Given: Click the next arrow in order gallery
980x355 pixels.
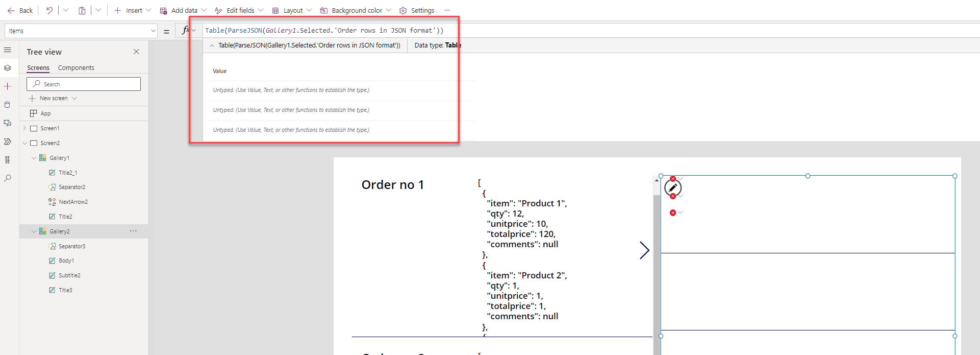Looking at the screenshot, I should 644,250.
